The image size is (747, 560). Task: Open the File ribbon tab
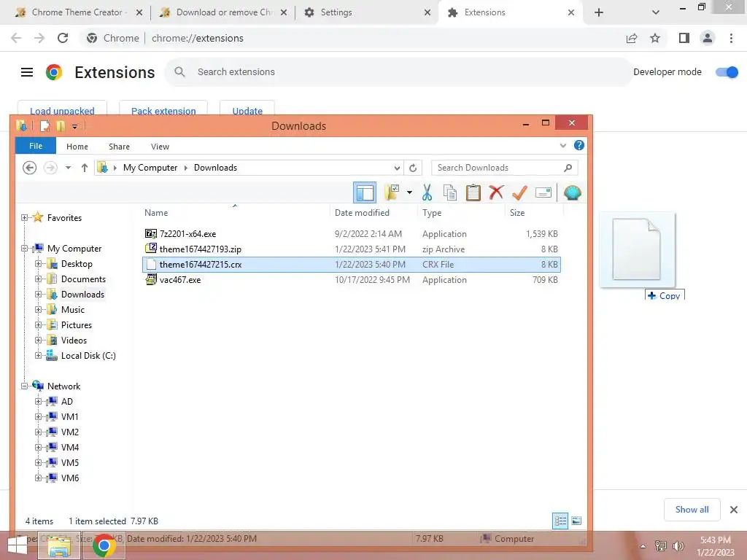click(36, 146)
